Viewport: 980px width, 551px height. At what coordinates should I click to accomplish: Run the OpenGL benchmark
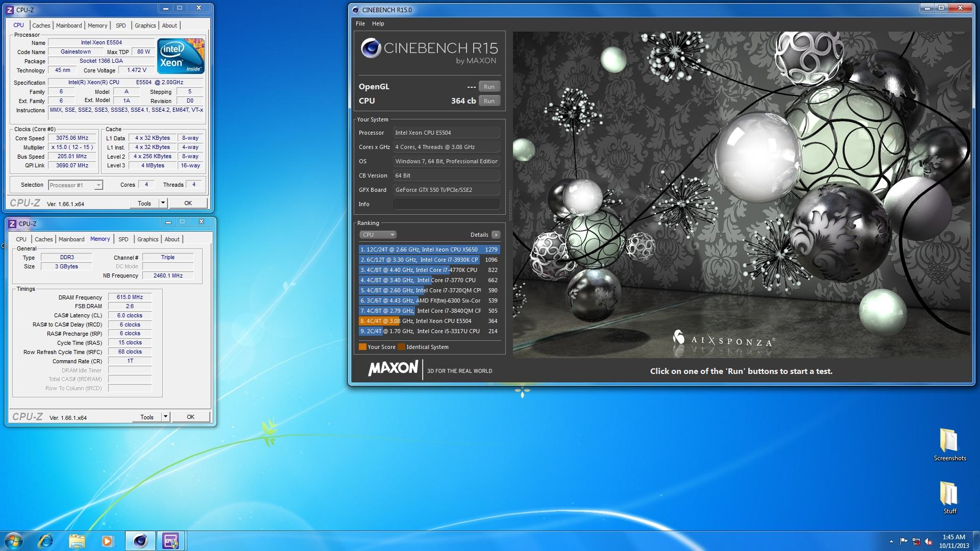click(489, 87)
